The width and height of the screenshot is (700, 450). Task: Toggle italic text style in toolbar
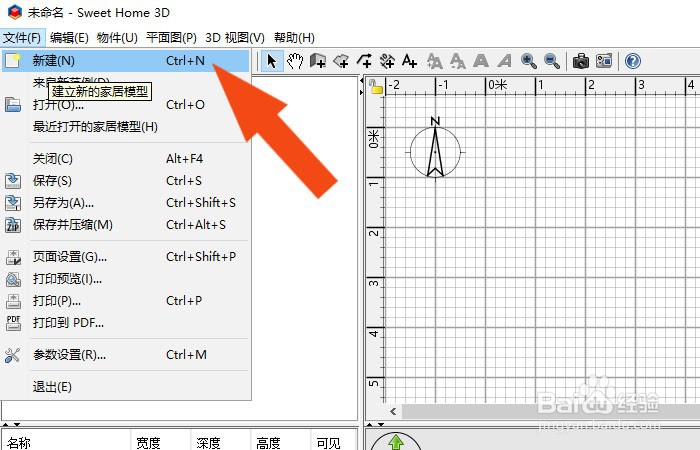(504, 61)
